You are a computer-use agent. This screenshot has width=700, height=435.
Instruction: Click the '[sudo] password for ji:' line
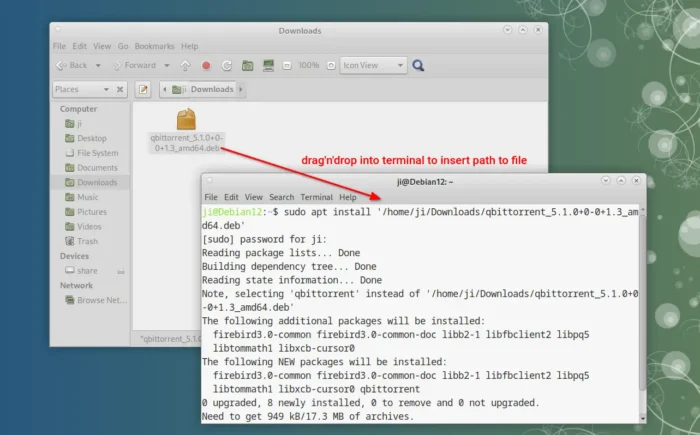coord(264,239)
